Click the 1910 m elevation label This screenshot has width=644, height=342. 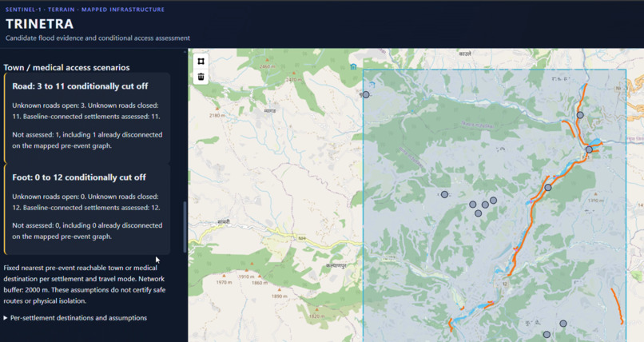click(246, 276)
